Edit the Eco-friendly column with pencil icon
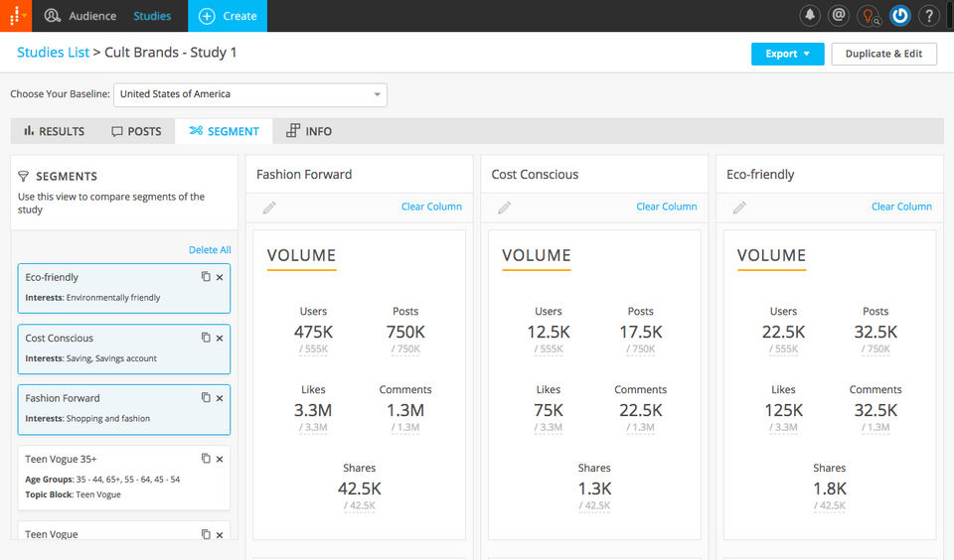The image size is (954, 560). tap(739, 208)
